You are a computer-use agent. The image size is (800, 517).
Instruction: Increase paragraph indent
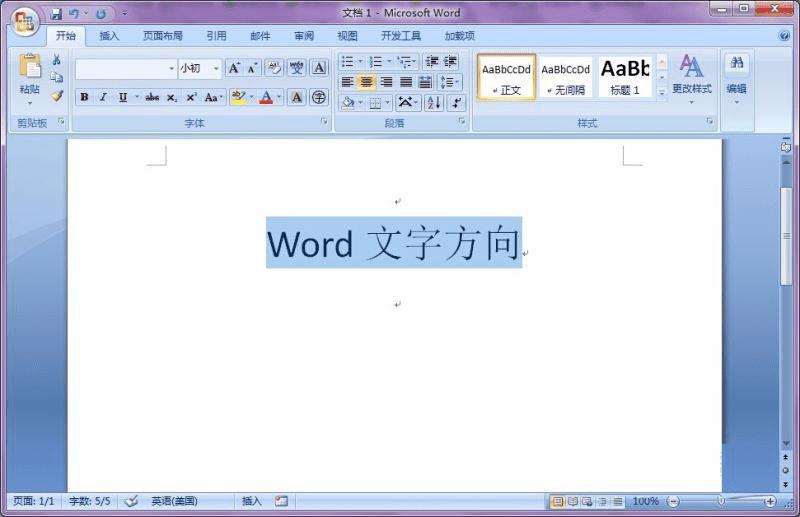tap(450, 62)
